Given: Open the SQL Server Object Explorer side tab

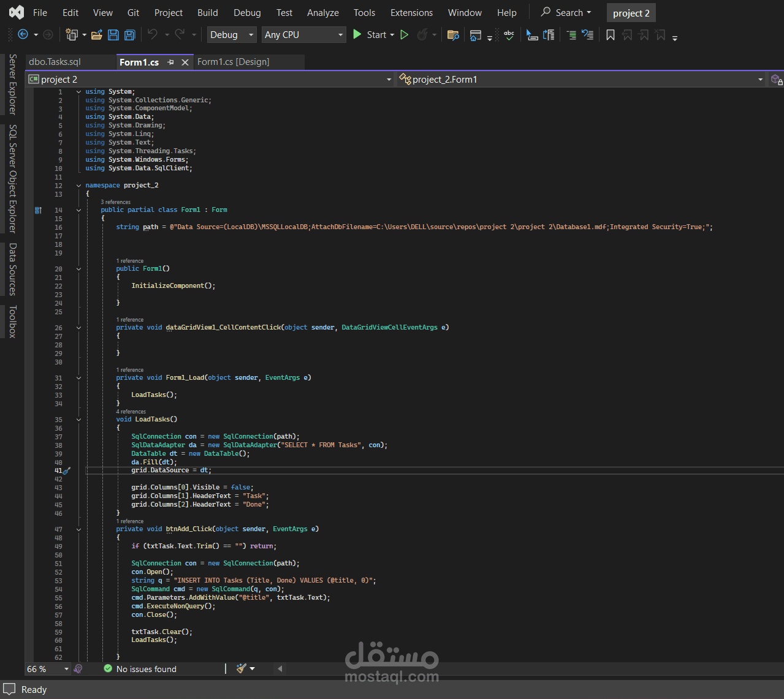Looking at the screenshot, I should (x=12, y=179).
